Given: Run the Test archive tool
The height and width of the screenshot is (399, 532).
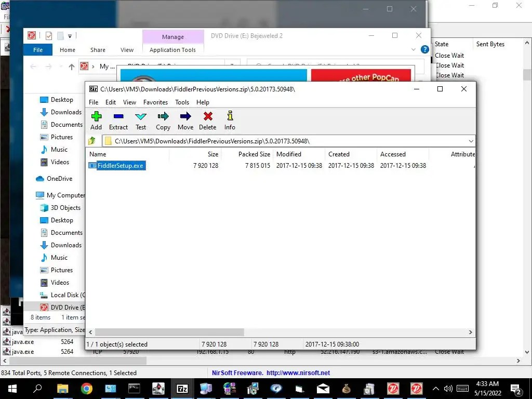Looking at the screenshot, I should pyautogui.click(x=140, y=121).
